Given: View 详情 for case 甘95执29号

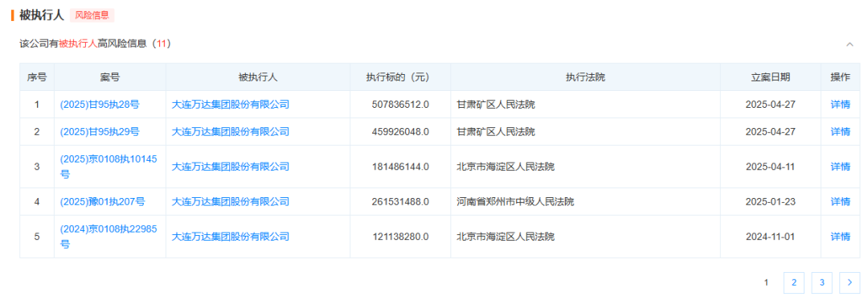Looking at the screenshot, I should [840, 132].
